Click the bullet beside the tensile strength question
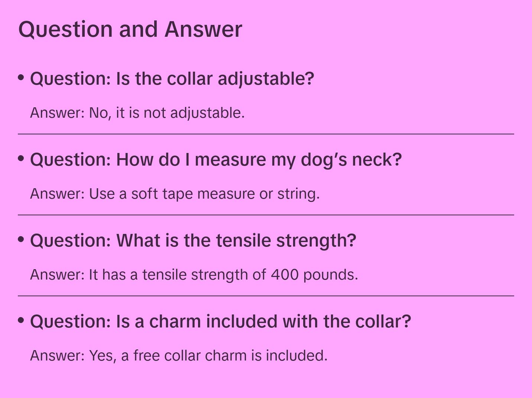The image size is (532, 398). pos(21,239)
